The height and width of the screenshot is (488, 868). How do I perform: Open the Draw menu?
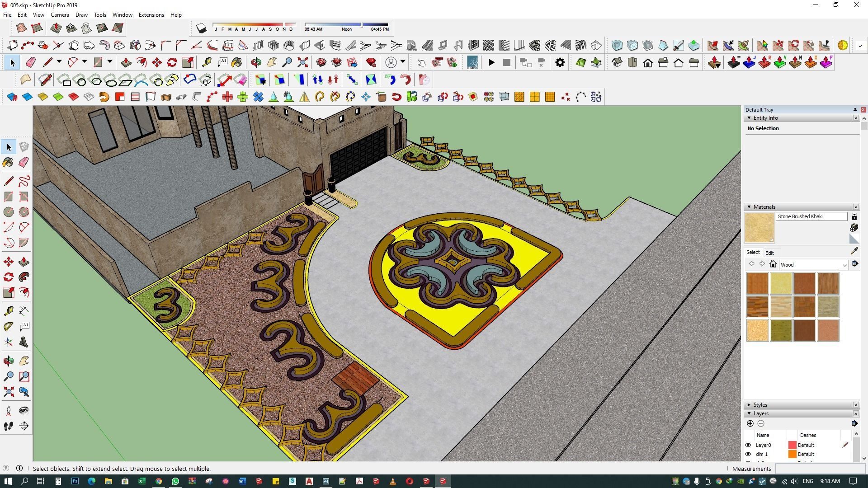coord(81,15)
